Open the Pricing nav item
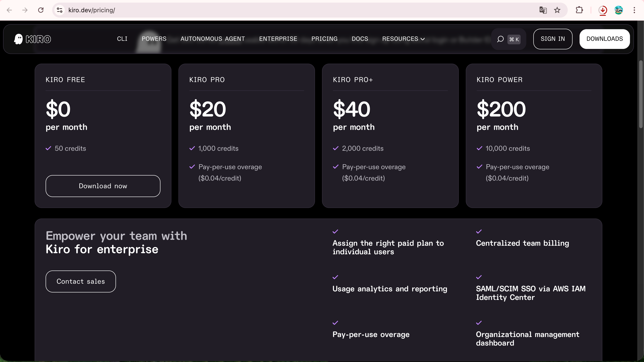The width and height of the screenshot is (644, 362). [x=324, y=39]
